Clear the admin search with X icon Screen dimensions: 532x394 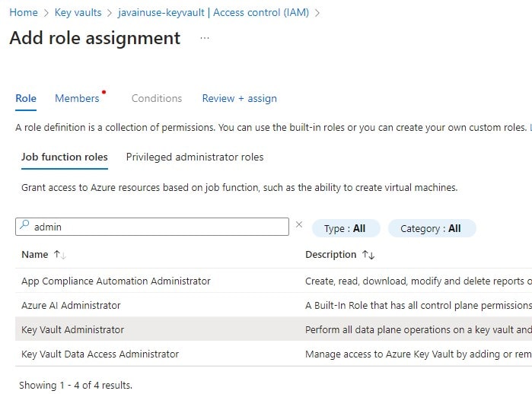pyautogui.click(x=299, y=224)
